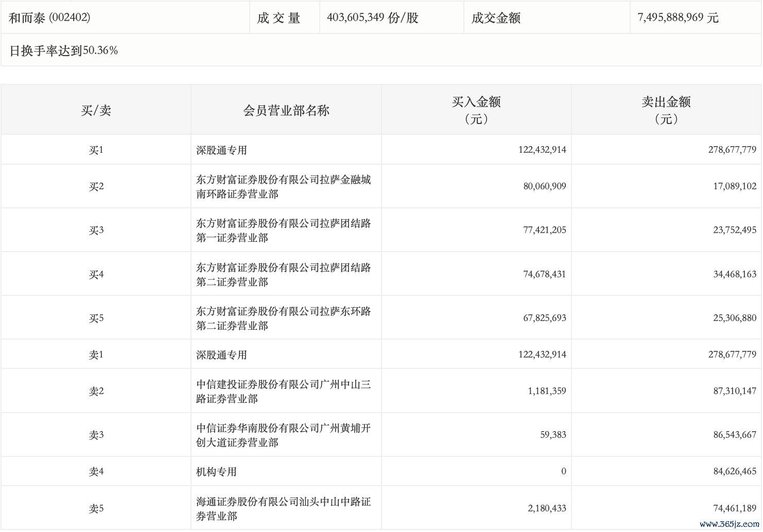
Task: Click the 卖出金额(元) column header
Action: pos(666,110)
